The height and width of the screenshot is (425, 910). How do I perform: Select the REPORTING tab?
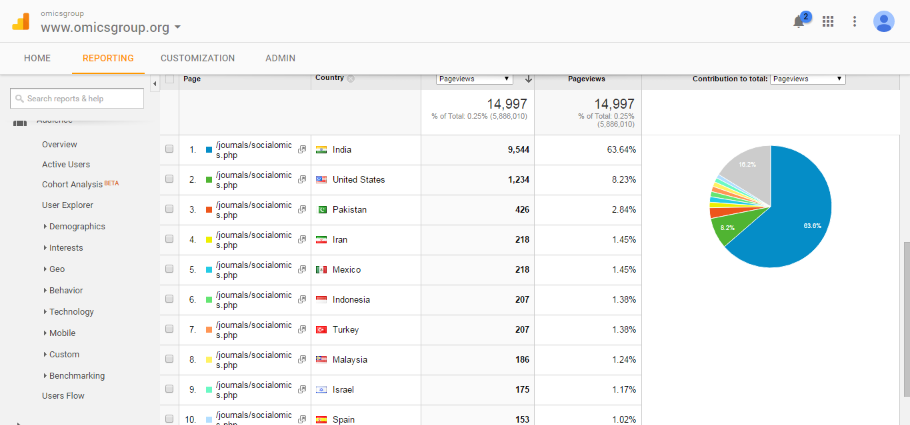tap(108, 58)
